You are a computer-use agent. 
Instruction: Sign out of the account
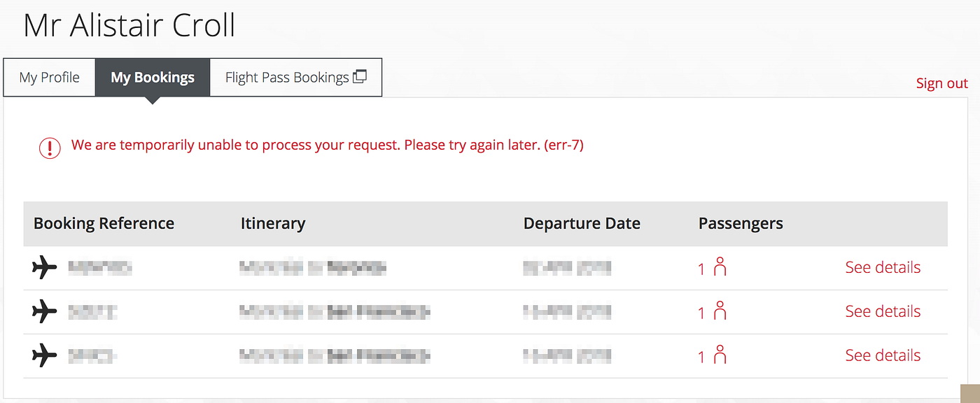[x=941, y=83]
